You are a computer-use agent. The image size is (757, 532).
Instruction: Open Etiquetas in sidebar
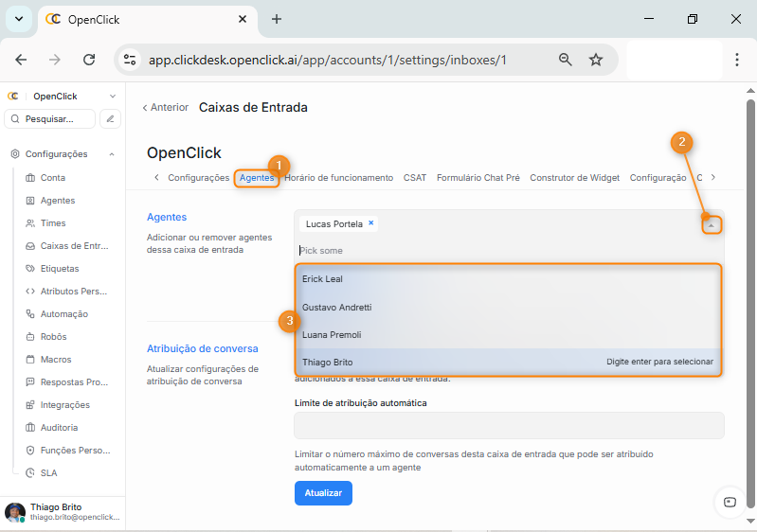[x=59, y=269]
